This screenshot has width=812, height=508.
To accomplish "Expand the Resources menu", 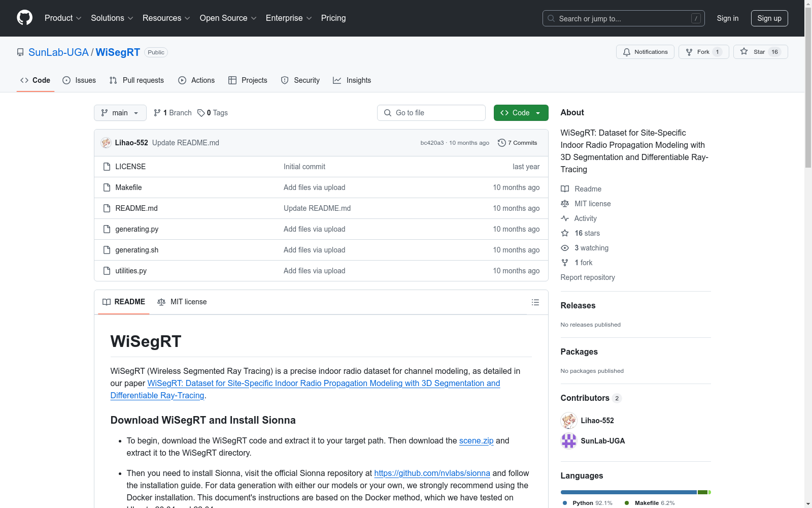I will (x=166, y=18).
